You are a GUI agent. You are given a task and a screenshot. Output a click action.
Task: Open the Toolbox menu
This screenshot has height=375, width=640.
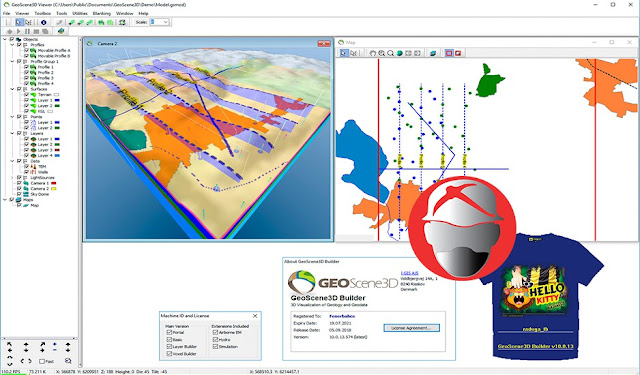pyautogui.click(x=42, y=13)
